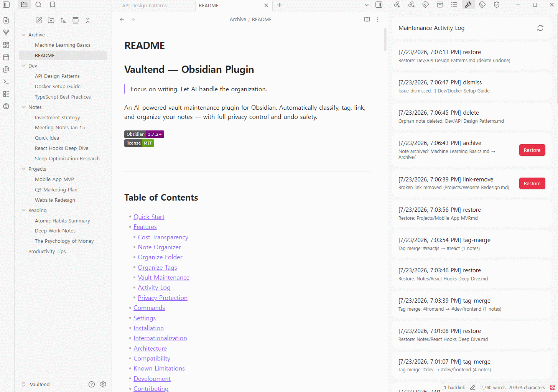Close the README tab
This screenshot has width=558, height=392.
pos(266,5)
